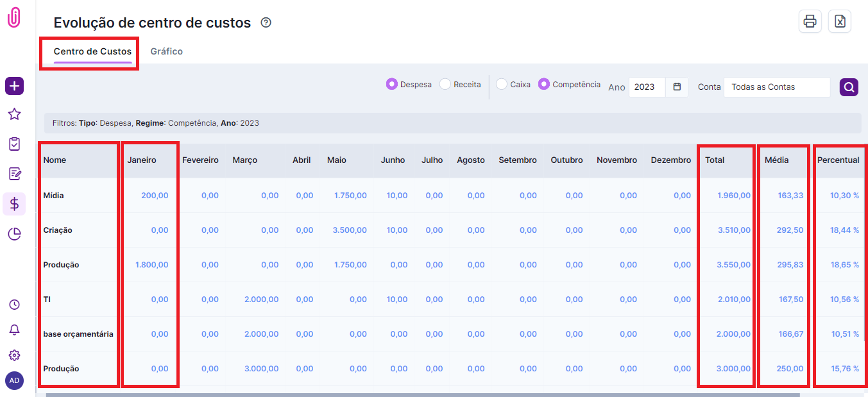Select the Receita radio button
The width and height of the screenshot is (868, 397).
click(x=445, y=85)
